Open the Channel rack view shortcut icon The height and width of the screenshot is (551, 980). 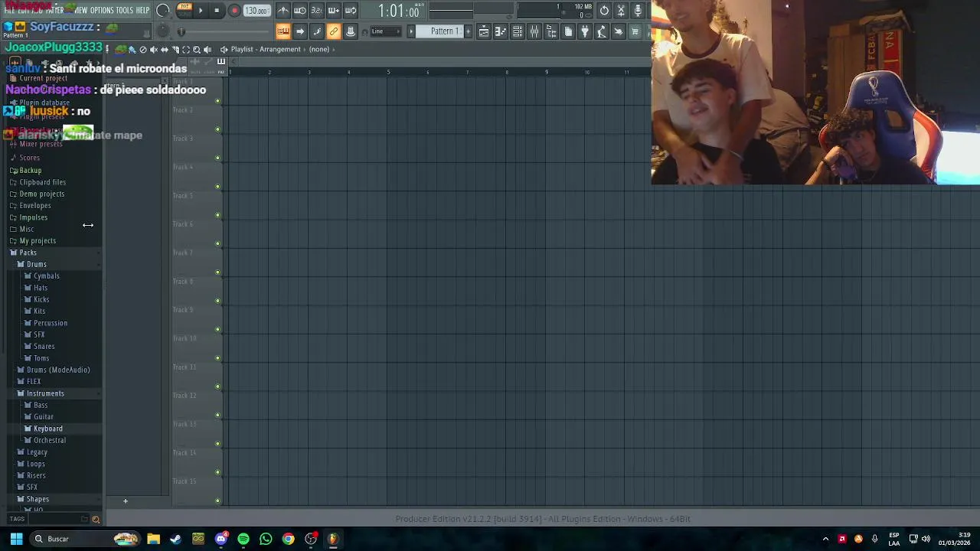click(x=518, y=31)
